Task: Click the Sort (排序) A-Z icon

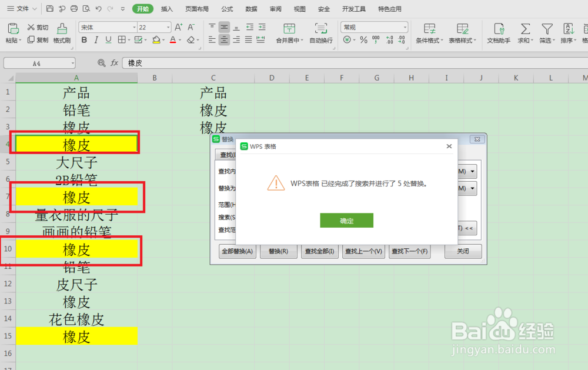Action: pyautogui.click(x=569, y=28)
